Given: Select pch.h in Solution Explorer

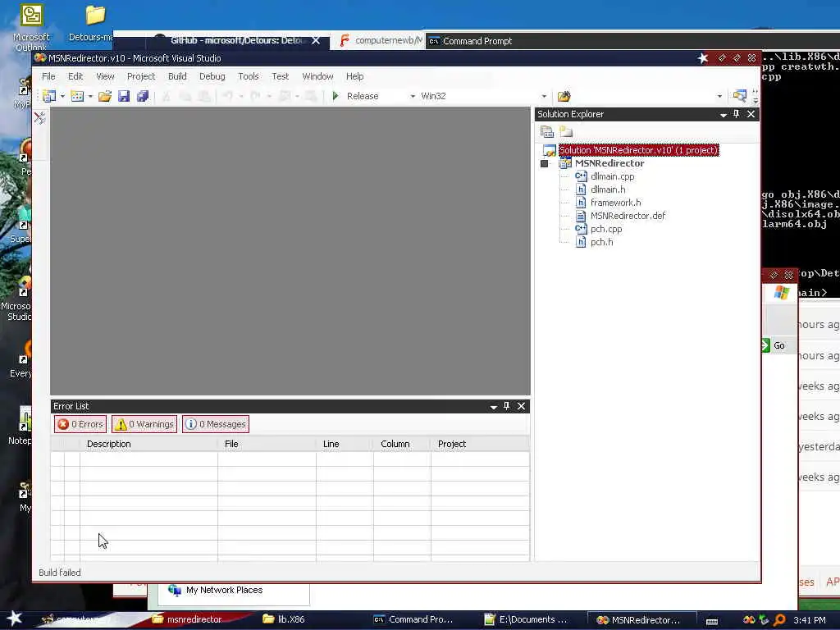Looking at the screenshot, I should pos(601,242).
